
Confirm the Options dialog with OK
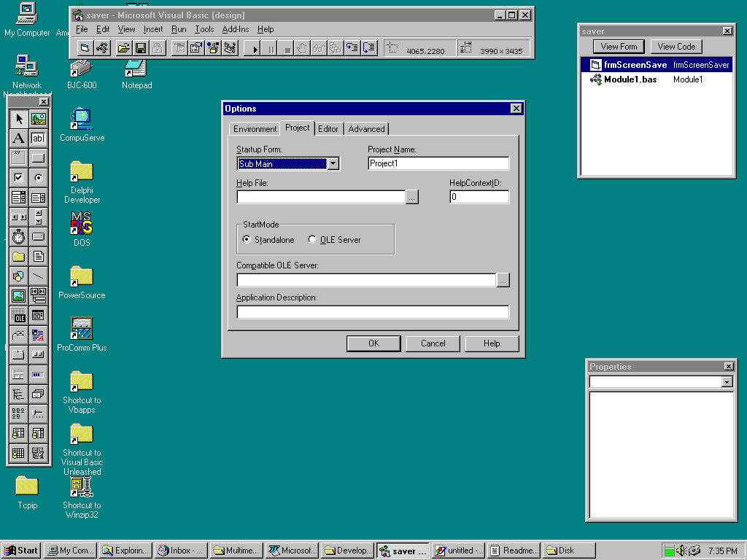click(x=373, y=343)
